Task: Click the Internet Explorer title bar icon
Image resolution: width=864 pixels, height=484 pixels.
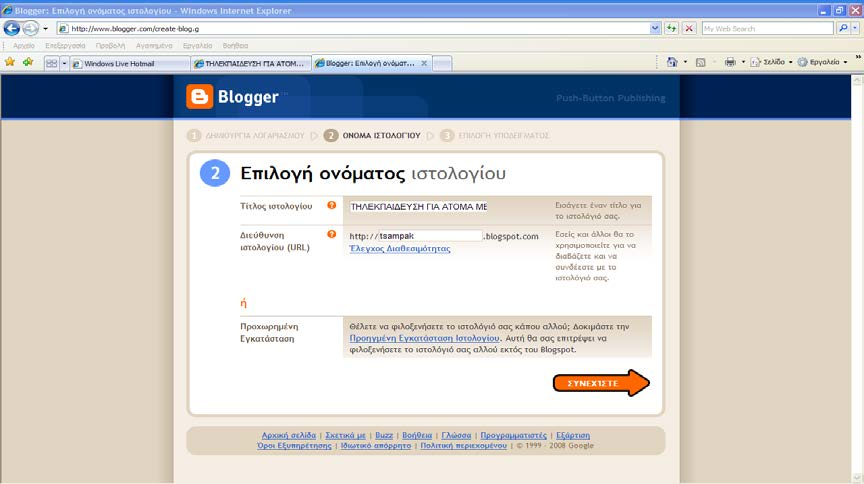Action: coord(7,10)
